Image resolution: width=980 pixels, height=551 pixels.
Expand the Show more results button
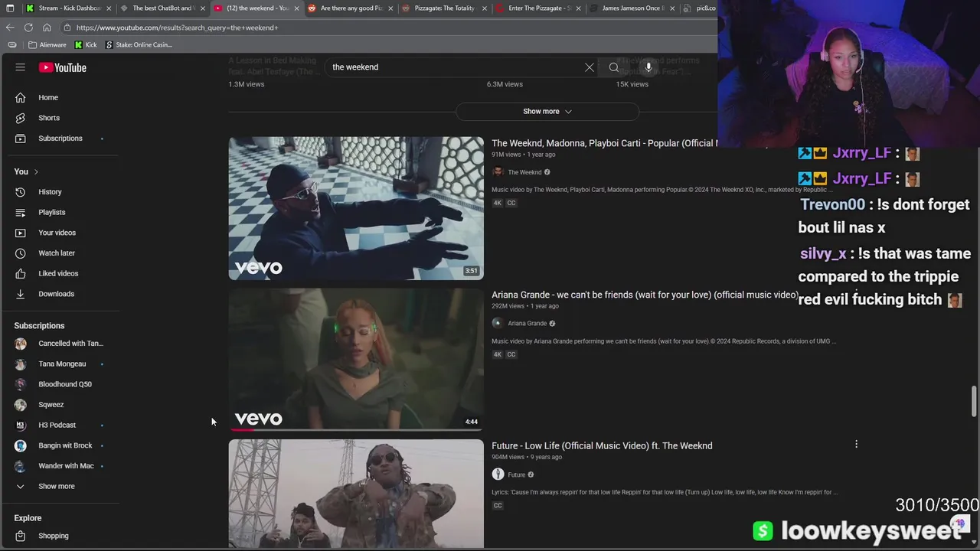point(547,112)
